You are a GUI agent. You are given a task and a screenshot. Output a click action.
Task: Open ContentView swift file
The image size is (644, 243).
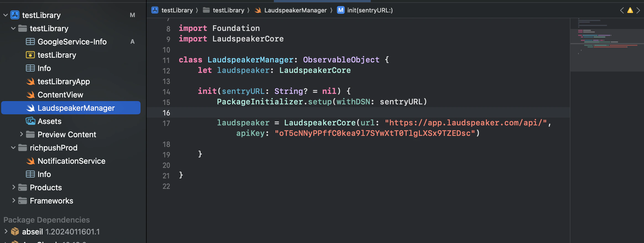60,95
